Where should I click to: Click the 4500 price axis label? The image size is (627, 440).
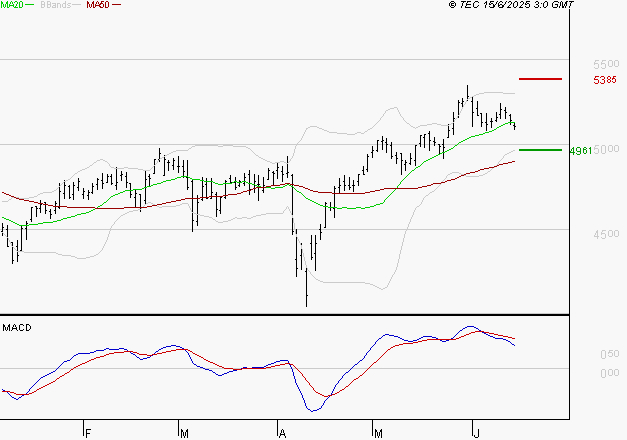[x=606, y=234]
